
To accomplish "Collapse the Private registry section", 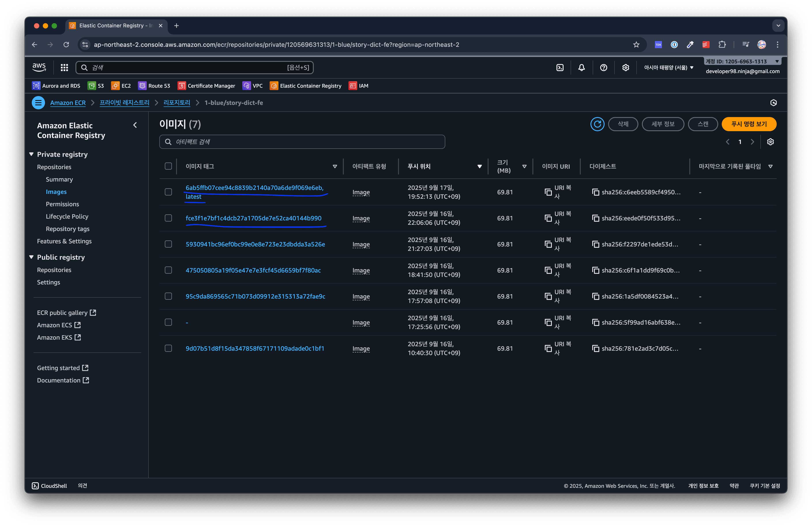I will coord(31,154).
